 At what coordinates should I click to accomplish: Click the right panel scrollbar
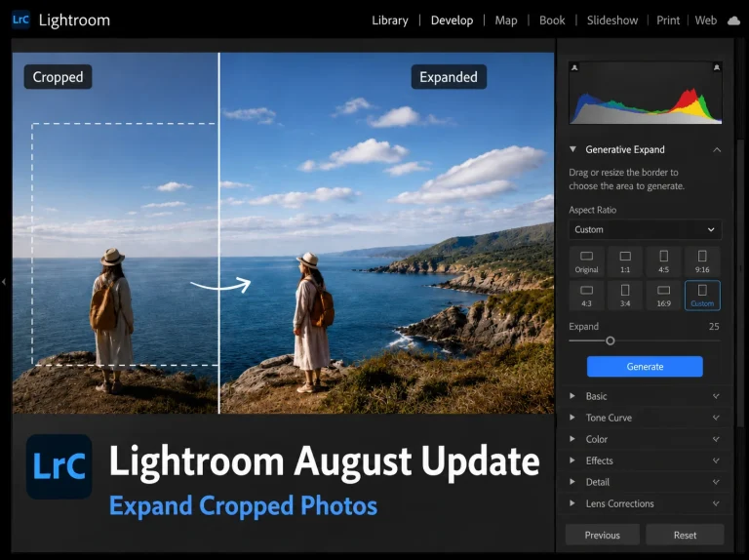click(741, 282)
